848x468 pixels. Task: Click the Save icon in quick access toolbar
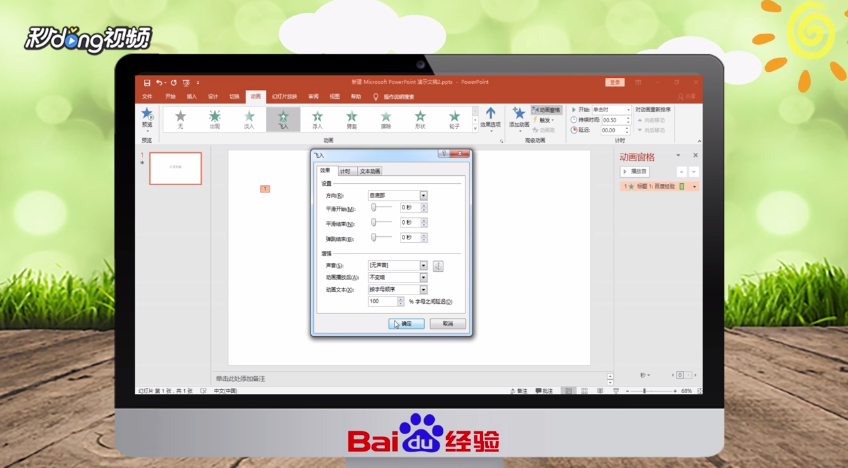click(x=147, y=83)
